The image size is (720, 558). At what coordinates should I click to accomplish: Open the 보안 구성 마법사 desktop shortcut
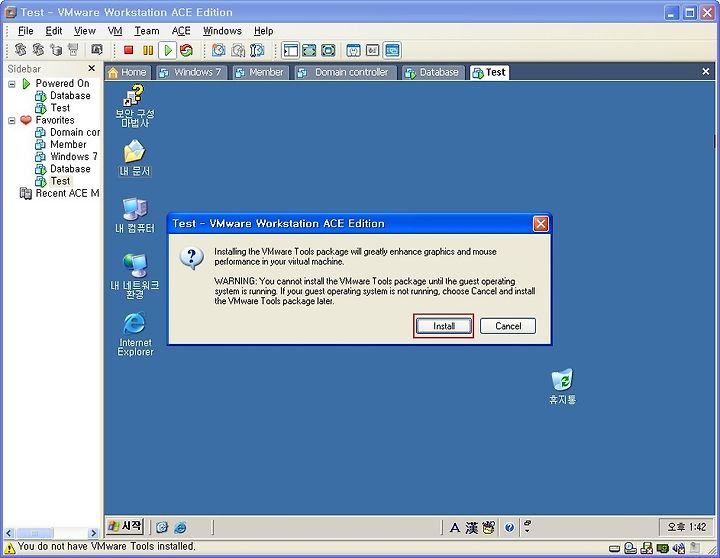pyautogui.click(x=135, y=106)
